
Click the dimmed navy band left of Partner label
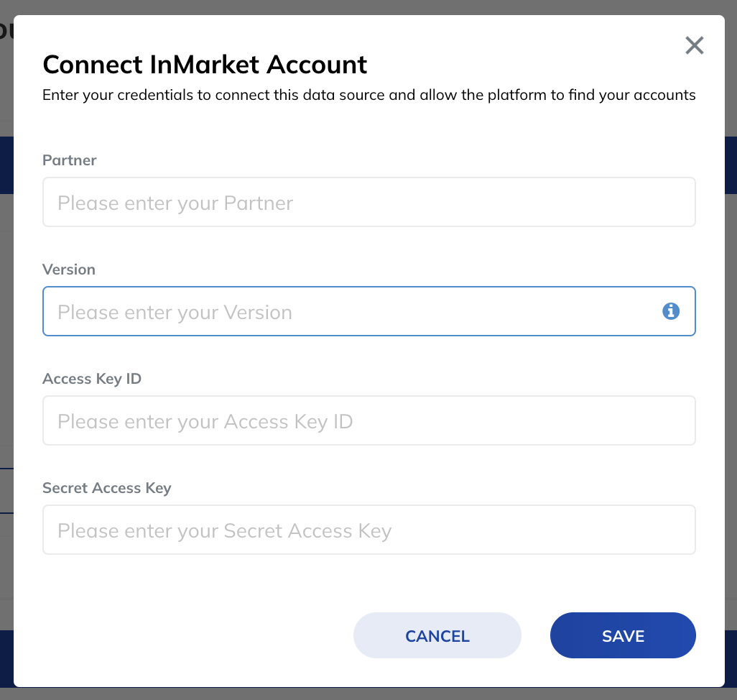pos(6,165)
